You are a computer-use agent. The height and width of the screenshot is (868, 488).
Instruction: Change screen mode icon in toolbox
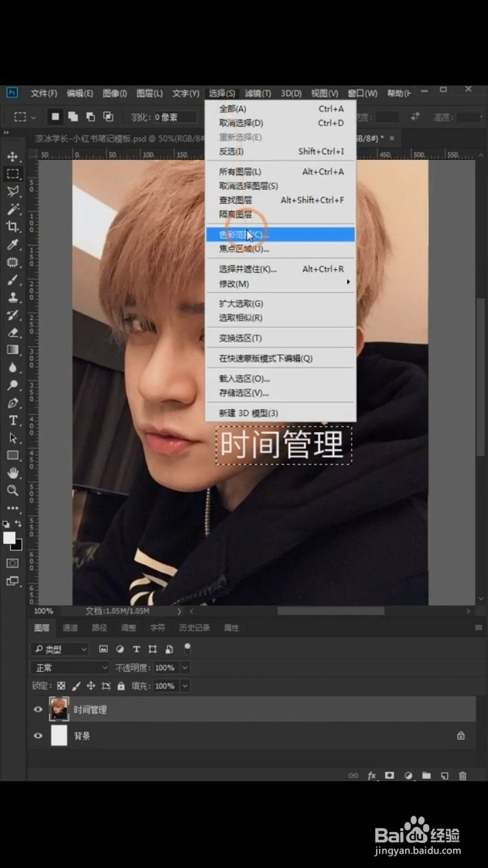tap(13, 580)
